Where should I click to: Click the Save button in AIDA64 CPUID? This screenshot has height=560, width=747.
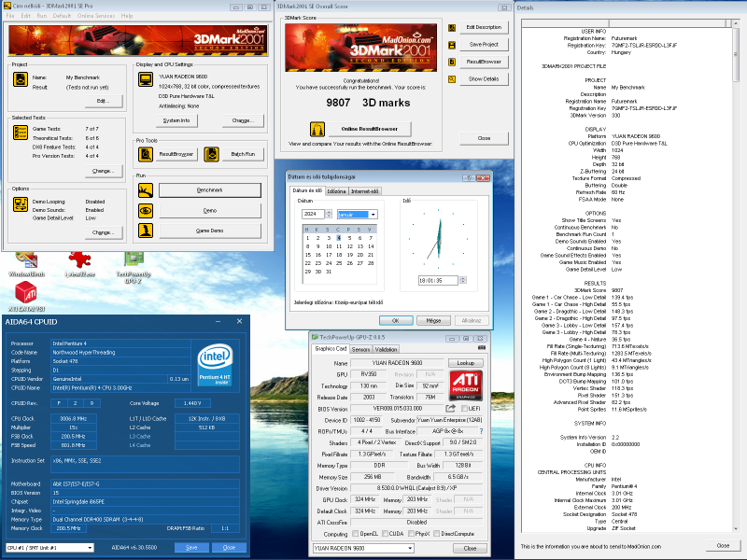191,548
